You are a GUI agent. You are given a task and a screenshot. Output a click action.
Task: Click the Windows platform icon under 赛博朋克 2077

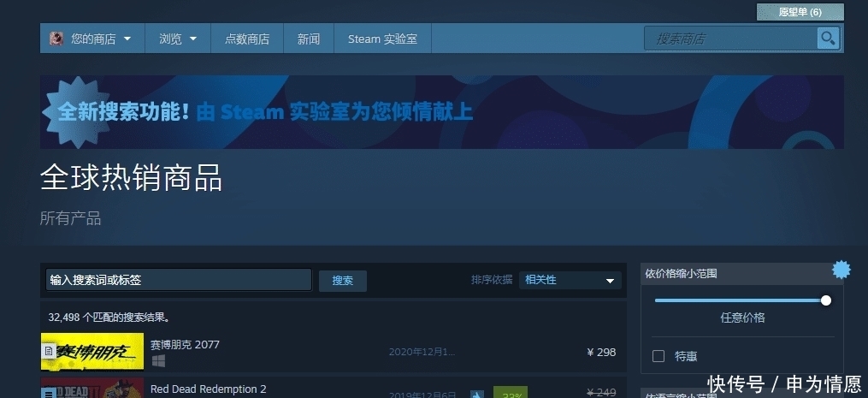pos(158,361)
